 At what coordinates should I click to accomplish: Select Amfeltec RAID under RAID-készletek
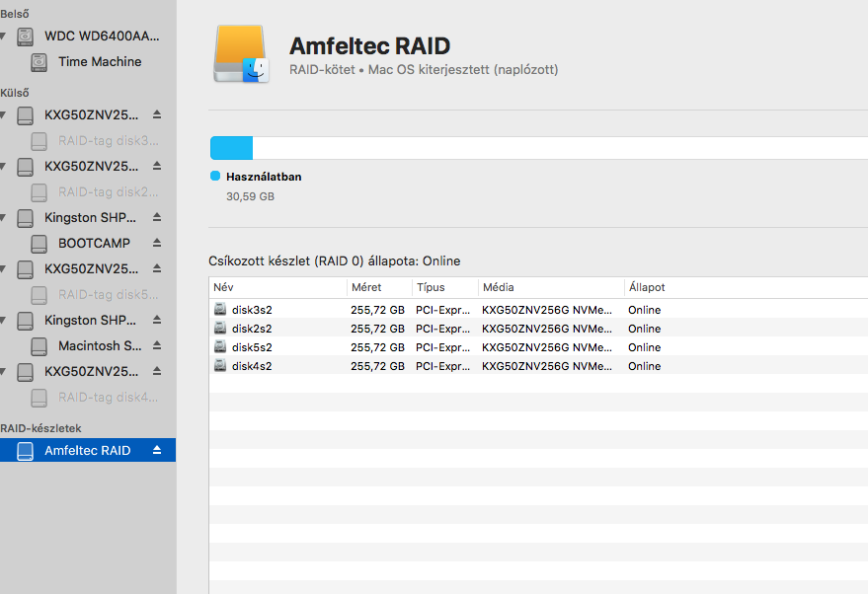pos(88,450)
